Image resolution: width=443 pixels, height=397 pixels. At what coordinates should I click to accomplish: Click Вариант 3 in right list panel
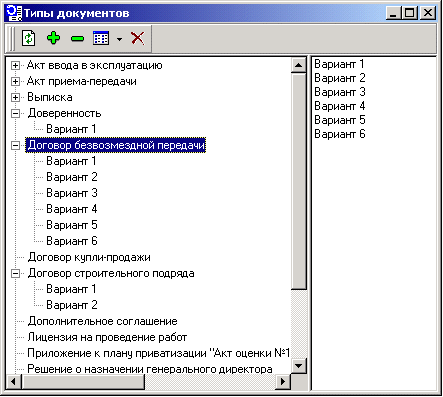(340, 92)
